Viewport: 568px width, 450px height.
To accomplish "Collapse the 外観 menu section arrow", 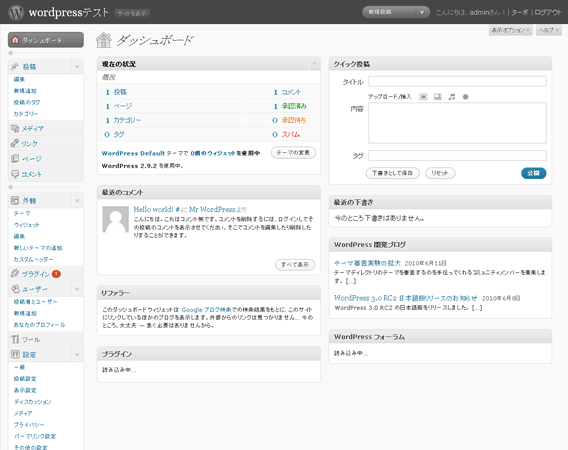I will coord(77,201).
